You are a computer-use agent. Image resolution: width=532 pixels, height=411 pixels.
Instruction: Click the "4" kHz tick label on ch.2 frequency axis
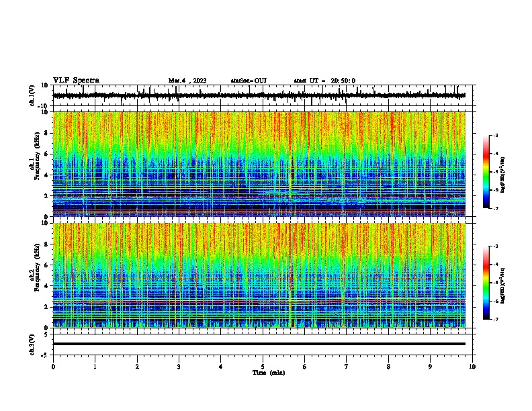pos(46,286)
